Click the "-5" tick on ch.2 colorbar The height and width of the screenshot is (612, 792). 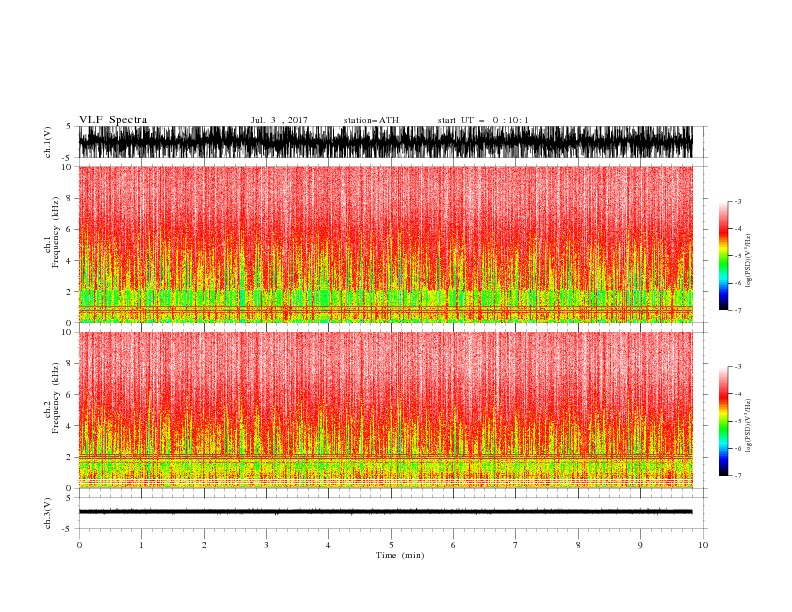(x=738, y=421)
